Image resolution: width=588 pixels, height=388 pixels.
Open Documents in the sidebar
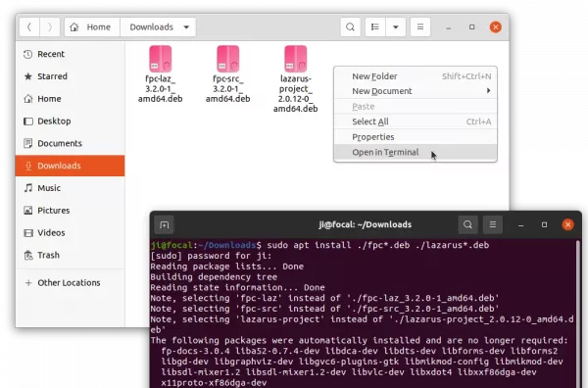coord(71,143)
